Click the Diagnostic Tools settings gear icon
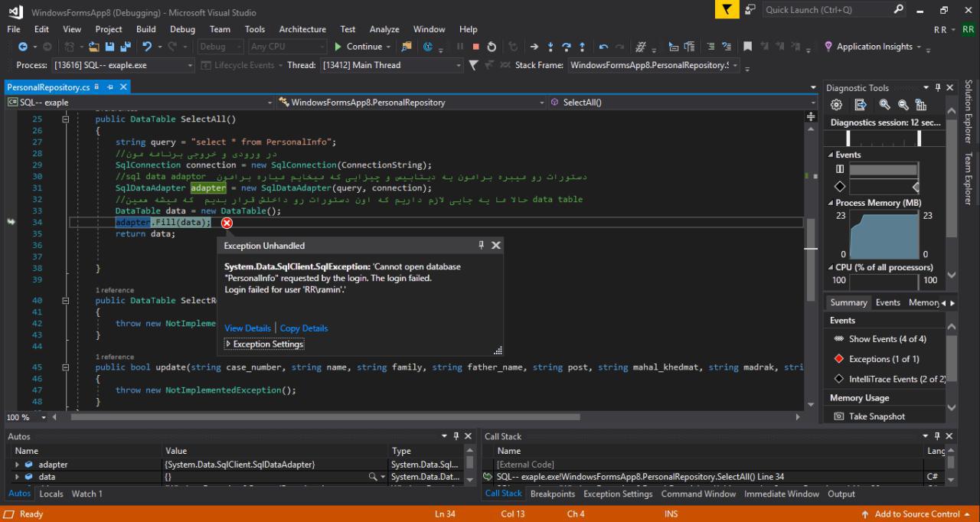980x522 pixels. click(836, 105)
